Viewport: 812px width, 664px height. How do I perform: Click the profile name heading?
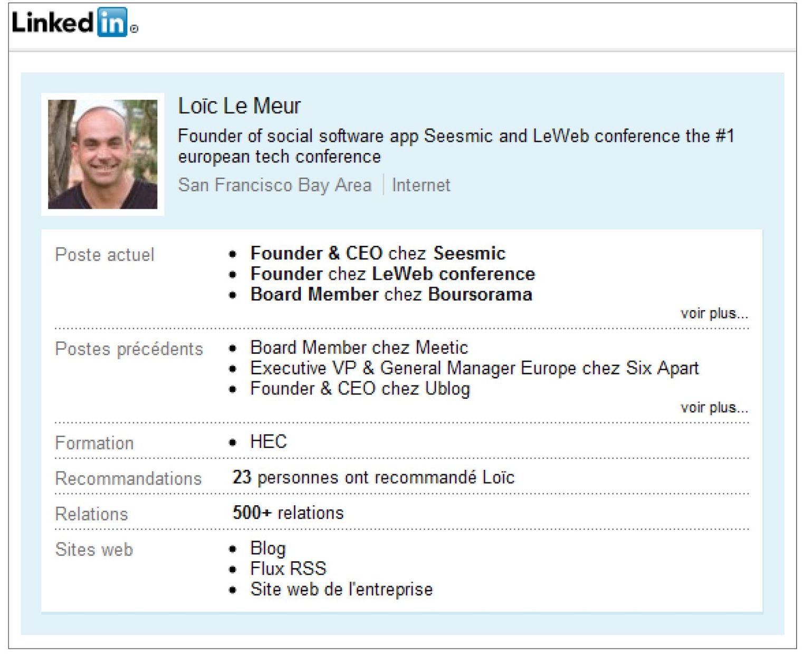[239, 106]
